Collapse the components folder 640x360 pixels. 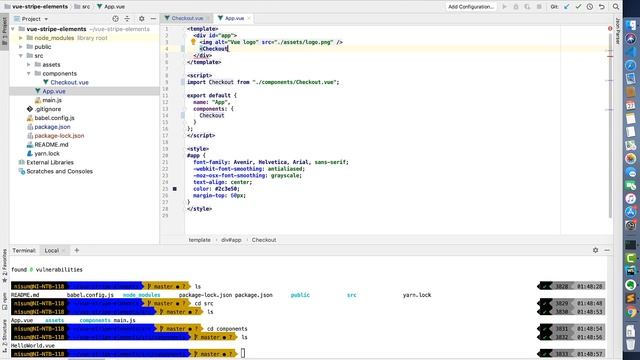coord(29,73)
